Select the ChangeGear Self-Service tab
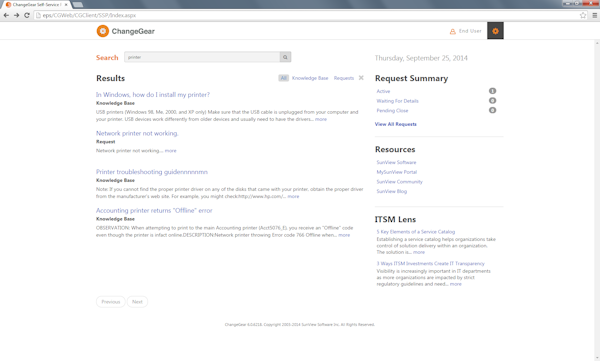Image resolution: width=600 pixels, height=361 pixels. [37, 5]
